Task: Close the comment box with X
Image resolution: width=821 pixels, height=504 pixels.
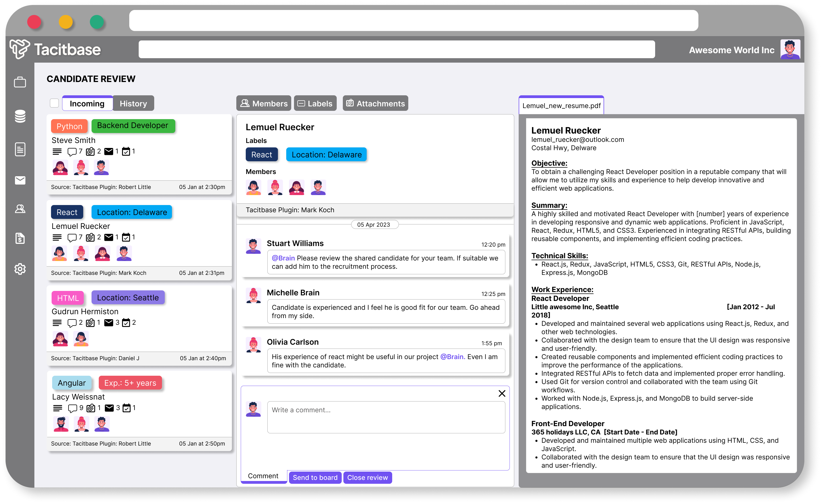Action: click(x=502, y=393)
